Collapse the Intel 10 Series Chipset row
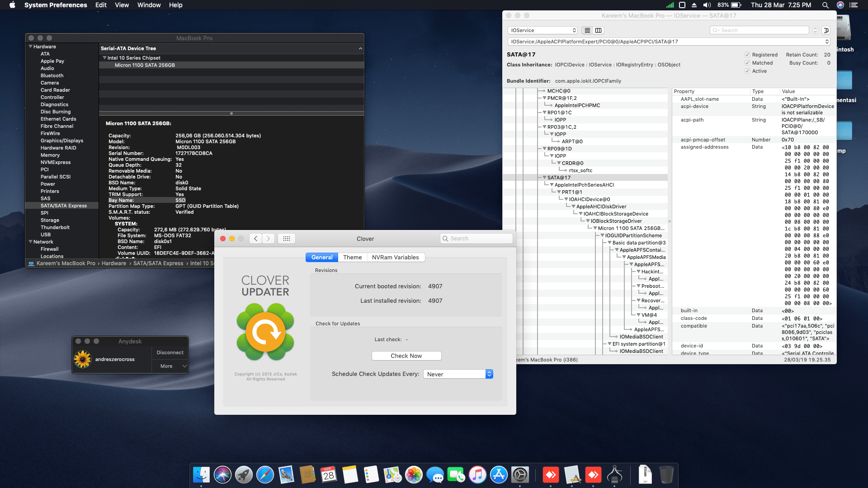This screenshot has width=868, height=488. point(105,58)
